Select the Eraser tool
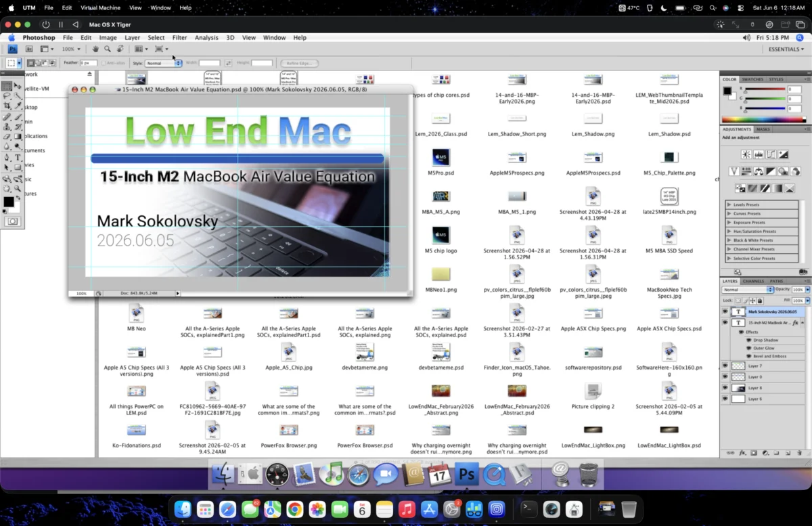Screen dimensions: 812x526 pos(7,137)
